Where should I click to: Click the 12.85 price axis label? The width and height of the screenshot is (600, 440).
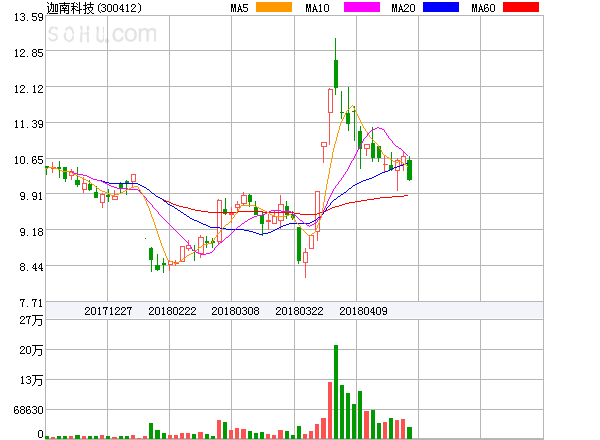[x=29, y=53]
